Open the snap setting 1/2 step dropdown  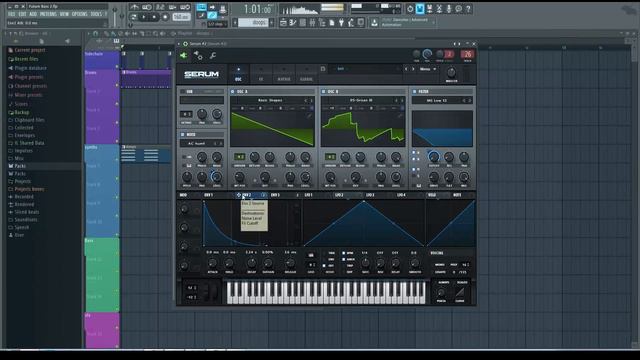[217, 24]
